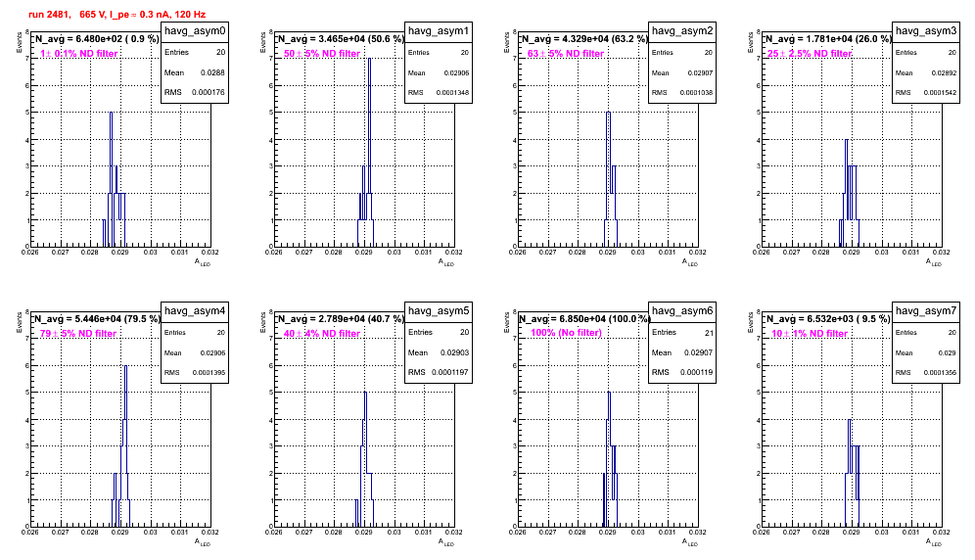Click the RMS value 0.000176
The image size is (975, 560).
tap(209, 93)
